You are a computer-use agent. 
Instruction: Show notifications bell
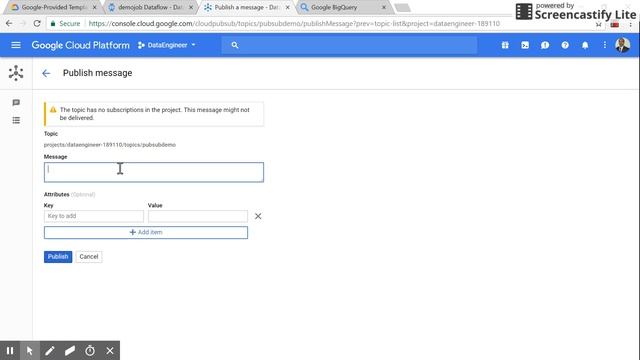click(x=585, y=45)
